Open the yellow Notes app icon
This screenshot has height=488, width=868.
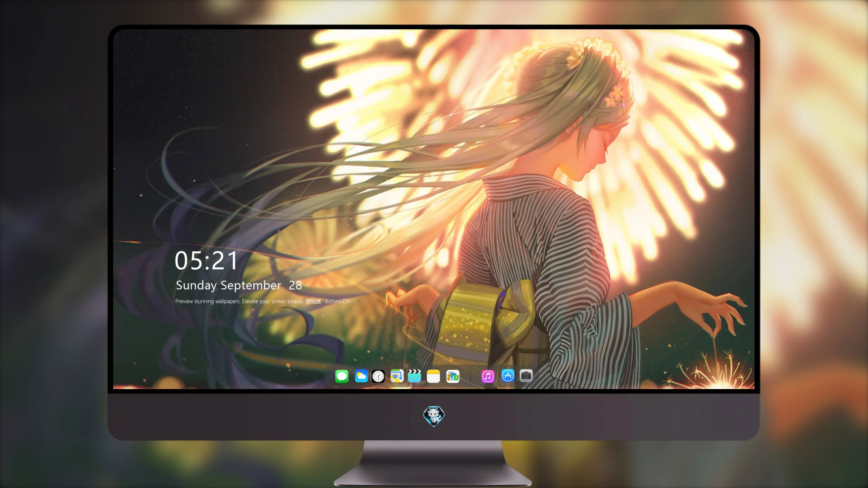pos(433,376)
